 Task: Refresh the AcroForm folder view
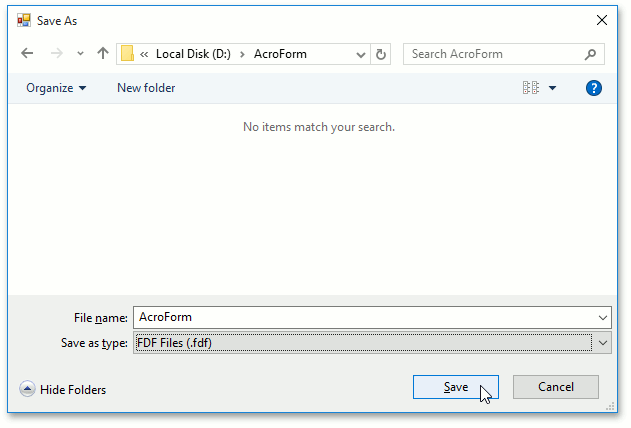(x=380, y=54)
